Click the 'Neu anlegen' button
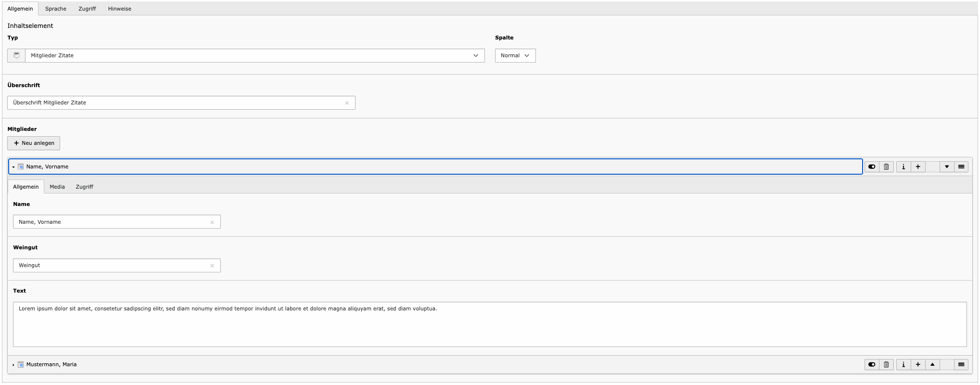The image size is (980, 385). coord(34,143)
